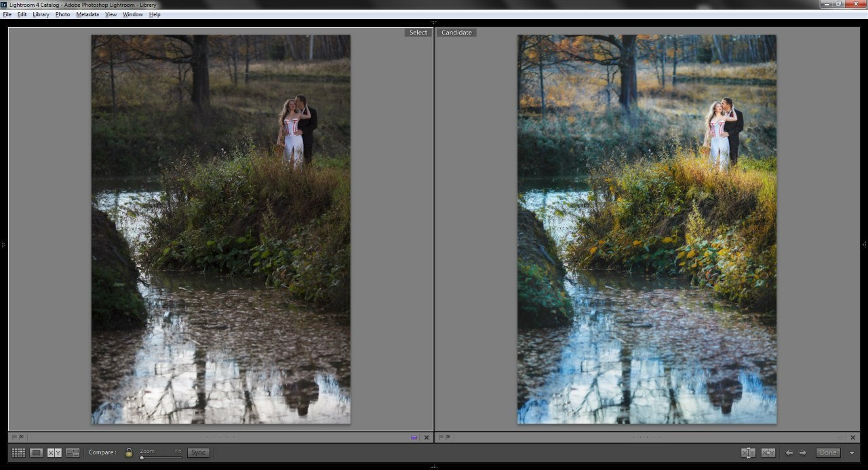Click the Select photo image

tap(221, 229)
